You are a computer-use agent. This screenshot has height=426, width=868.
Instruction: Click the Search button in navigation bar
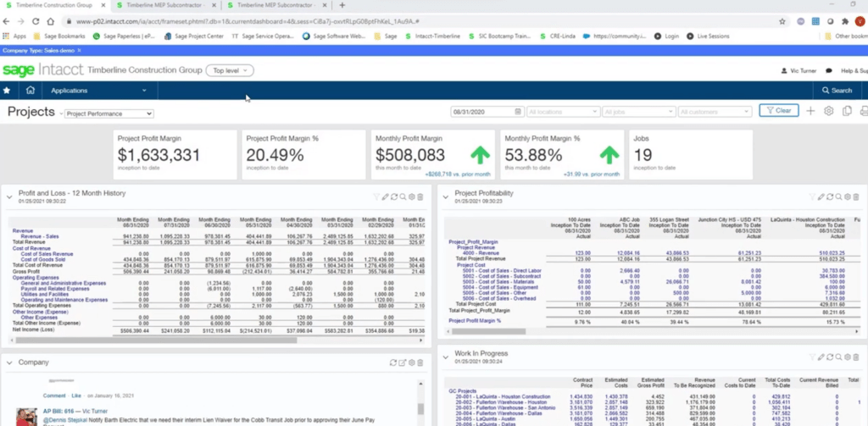tap(837, 90)
